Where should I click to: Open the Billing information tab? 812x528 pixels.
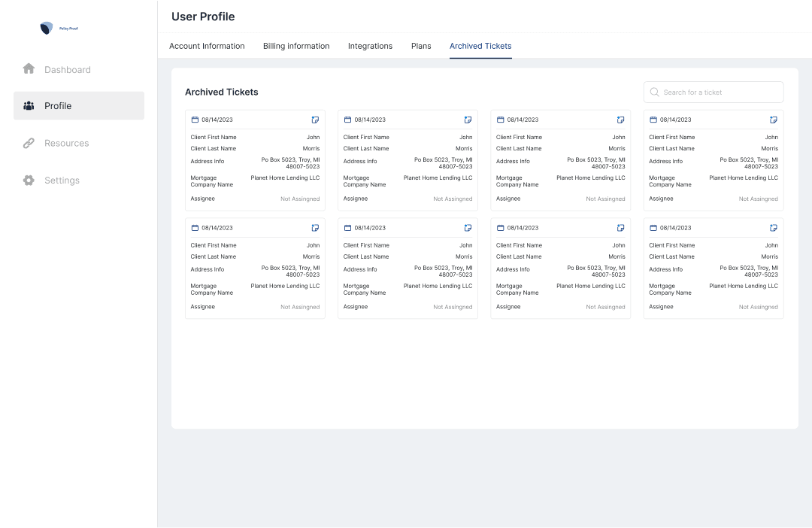click(295, 46)
